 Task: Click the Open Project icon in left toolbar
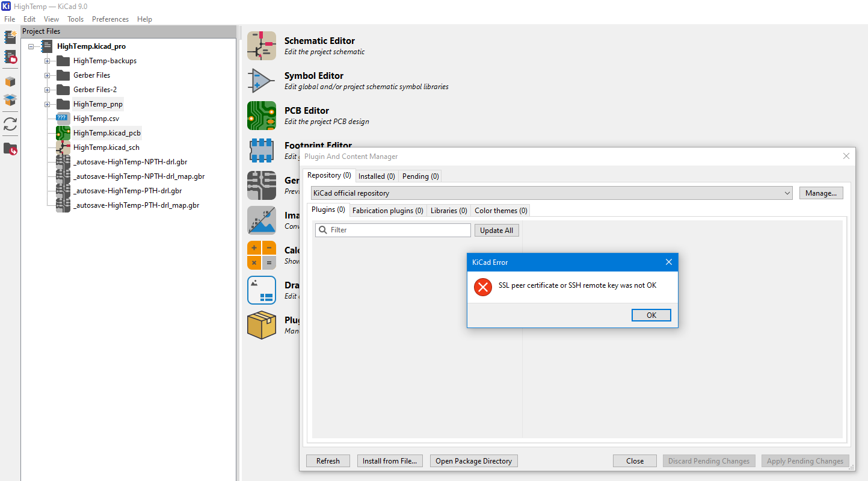(x=10, y=57)
